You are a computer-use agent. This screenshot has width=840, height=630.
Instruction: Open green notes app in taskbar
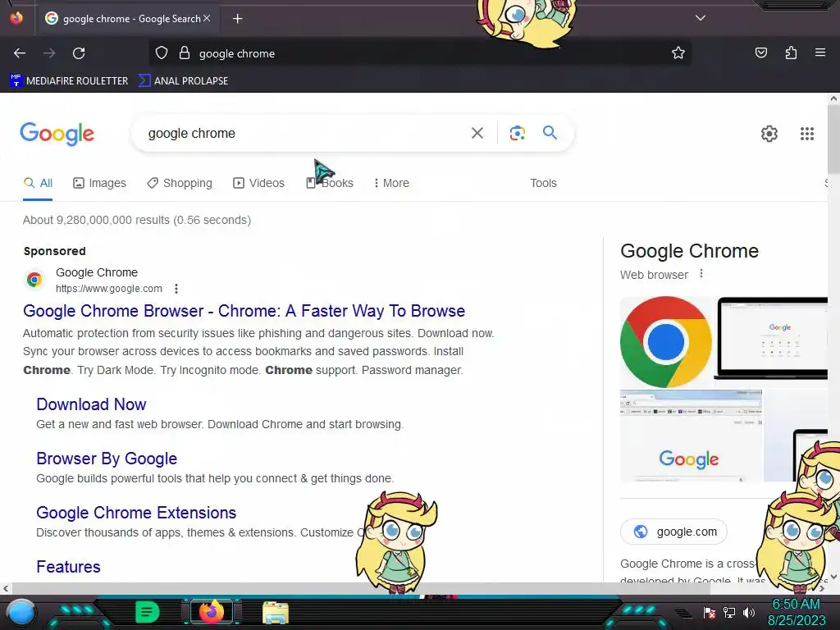pyautogui.click(x=148, y=612)
